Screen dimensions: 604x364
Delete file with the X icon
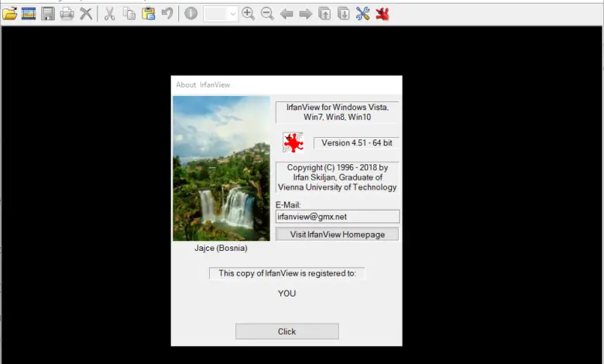click(86, 14)
